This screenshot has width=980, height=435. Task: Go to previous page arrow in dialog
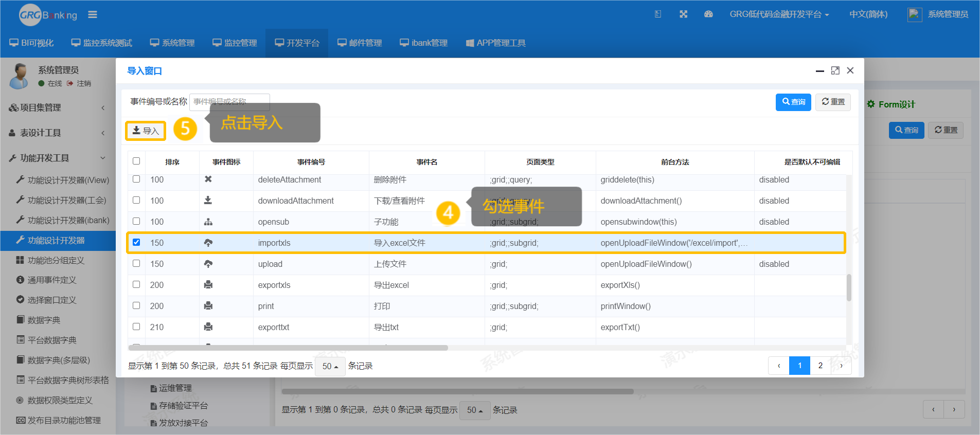click(779, 366)
